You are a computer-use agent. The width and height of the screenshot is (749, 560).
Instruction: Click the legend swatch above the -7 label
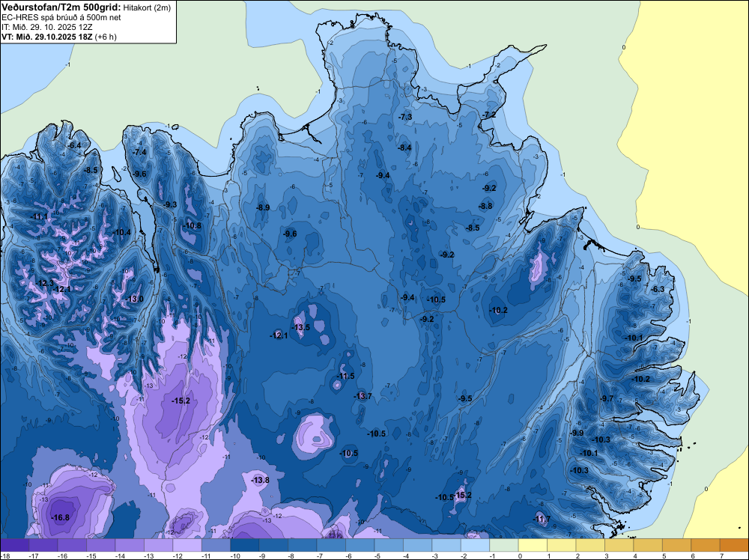click(x=331, y=545)
